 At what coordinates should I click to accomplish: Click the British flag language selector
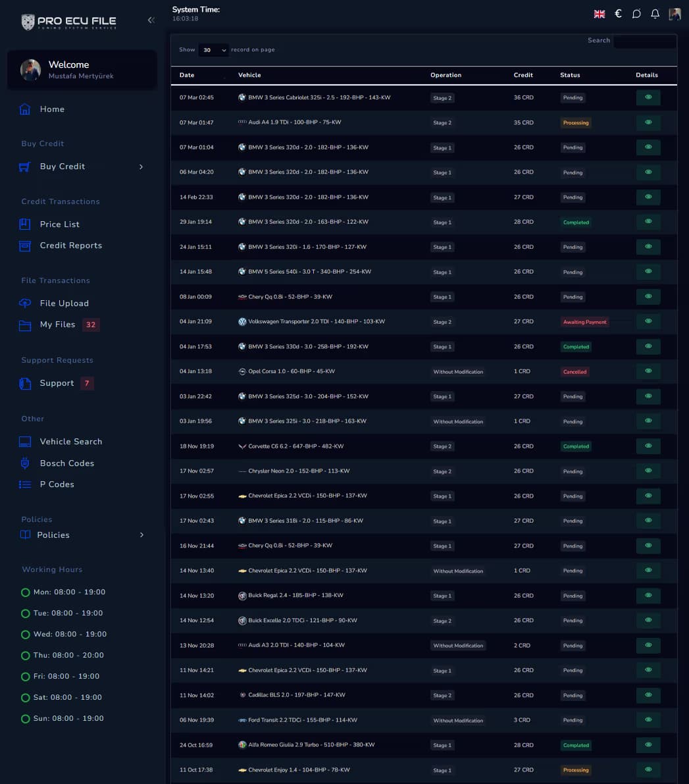599,13
